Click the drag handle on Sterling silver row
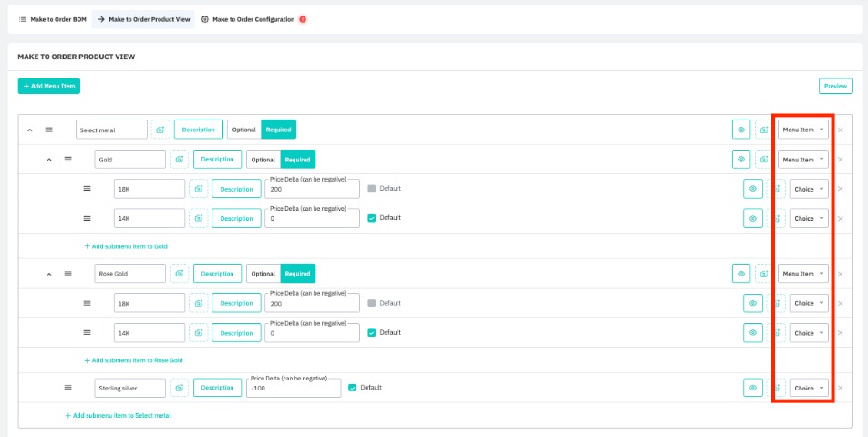 tap(67, 388)
